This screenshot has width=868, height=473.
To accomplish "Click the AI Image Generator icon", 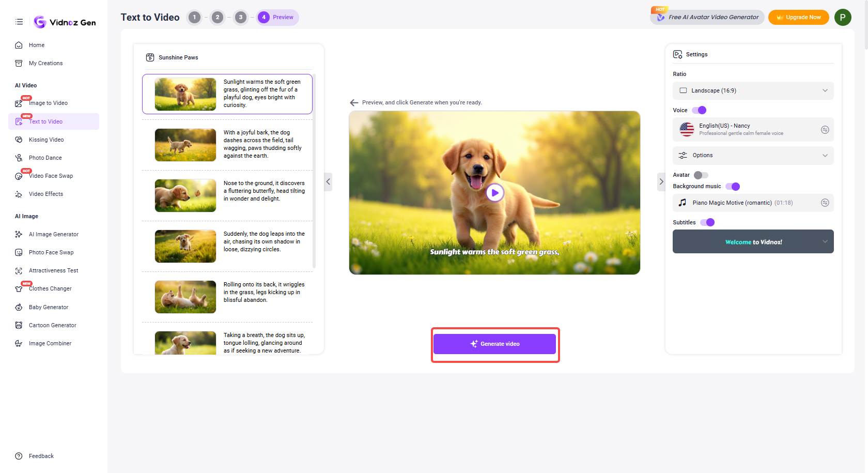I will click(x=19, y=234).
